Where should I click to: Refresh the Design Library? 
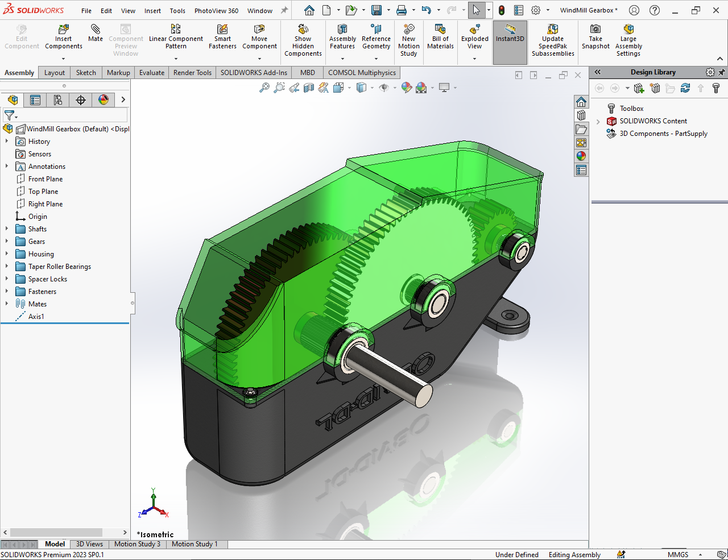coord(685,88)
